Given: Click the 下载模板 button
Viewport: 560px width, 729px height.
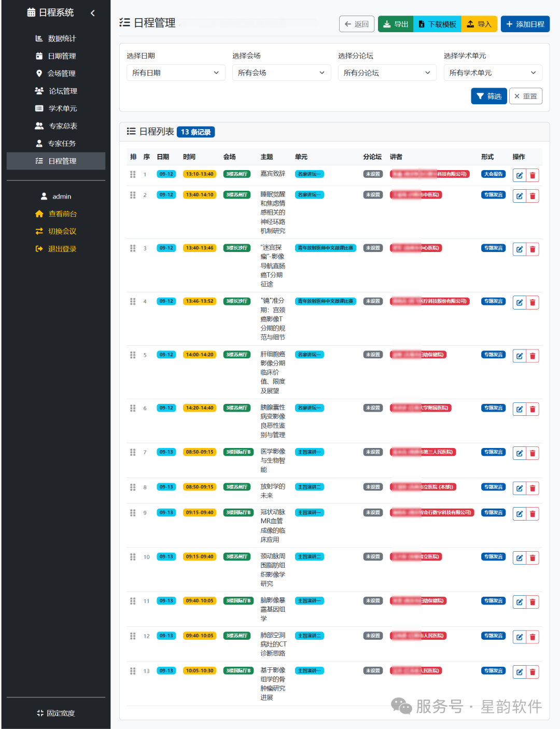Looking at the screenshot, I should (x=437, y=24).
